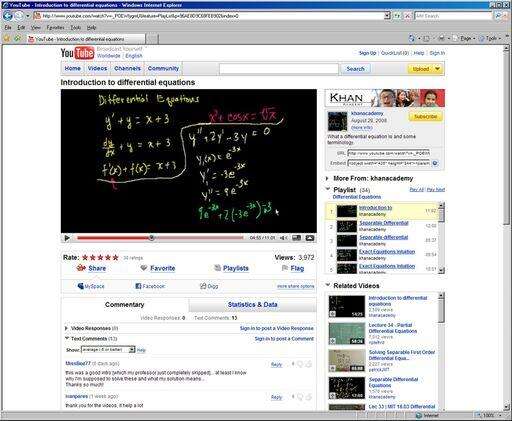The width and height of the screenshot is (512, 421).
Task: Share the video on Facebook
Action: tap(150, 286)
